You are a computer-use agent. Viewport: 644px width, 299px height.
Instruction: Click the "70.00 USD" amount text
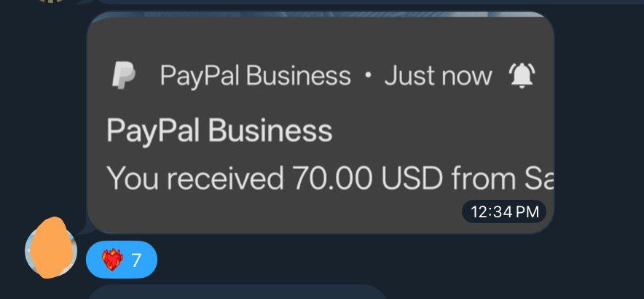click(x=367, y=179)
